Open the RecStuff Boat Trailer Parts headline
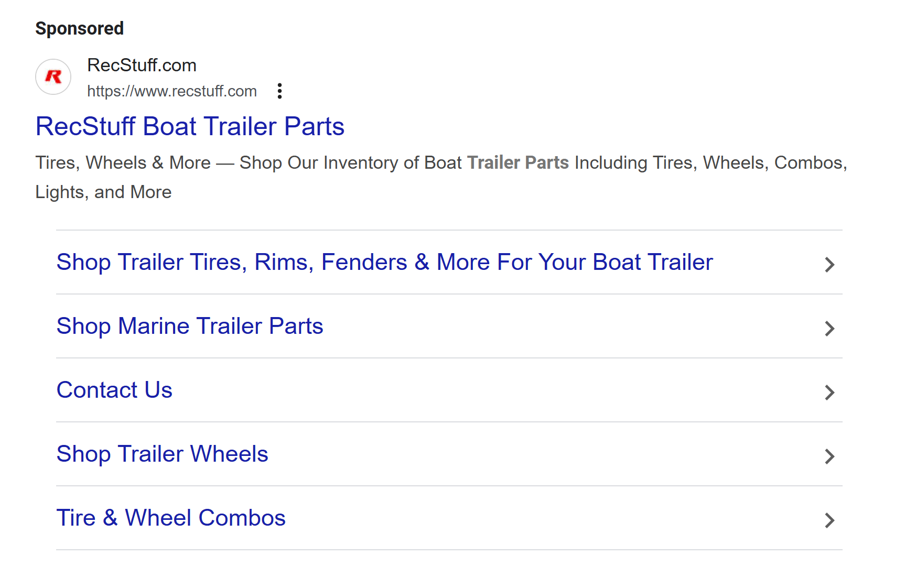This screenshot has width=916, height=588. pyautogui.click(x=190, y=127)
